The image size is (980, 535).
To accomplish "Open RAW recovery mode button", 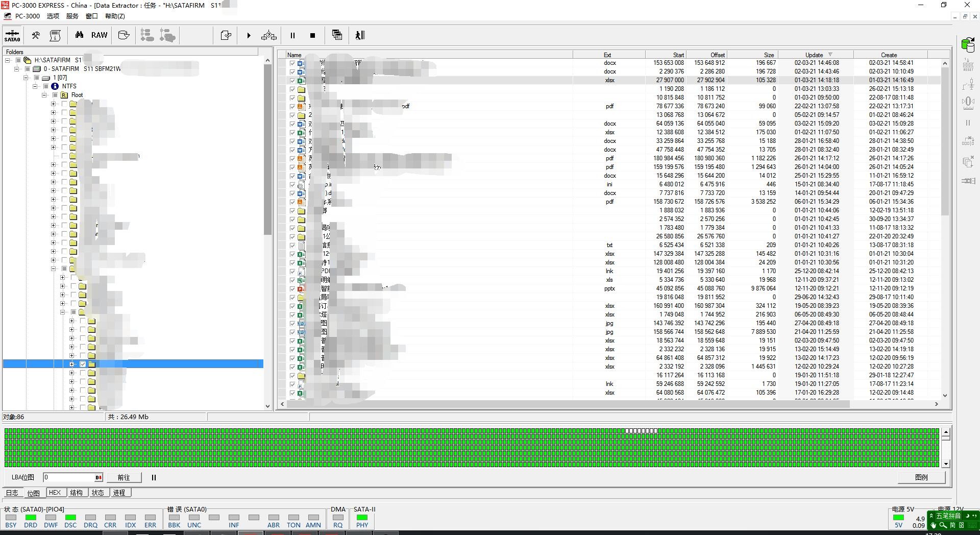I will click(x=99, y=35).
